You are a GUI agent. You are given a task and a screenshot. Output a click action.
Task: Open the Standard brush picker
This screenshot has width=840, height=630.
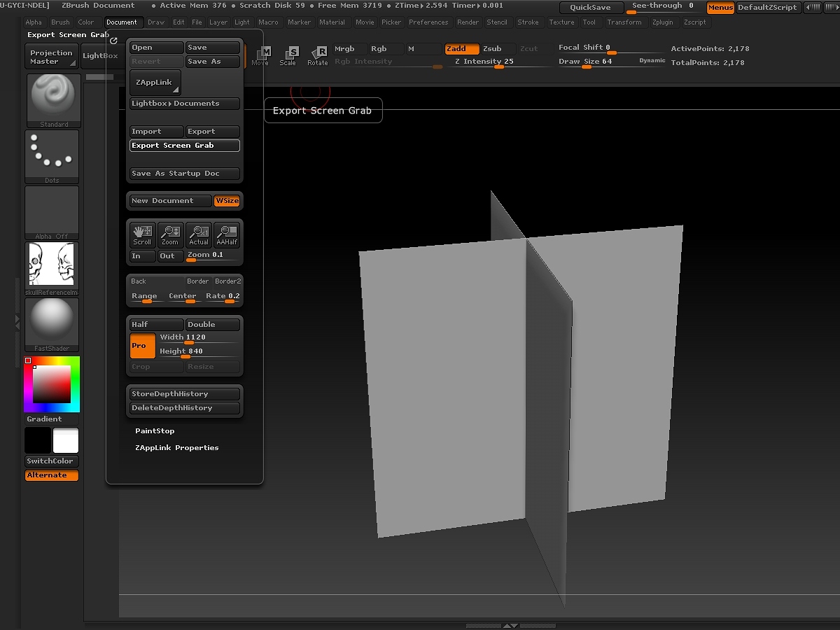(54, 101)
